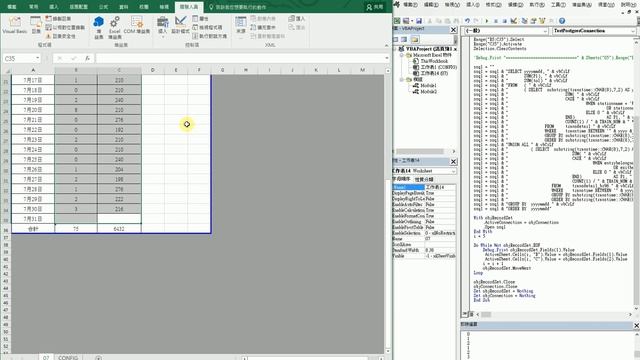Select the cell showing 7月17日
Screen dimensions: 640x360
[33, 80]
